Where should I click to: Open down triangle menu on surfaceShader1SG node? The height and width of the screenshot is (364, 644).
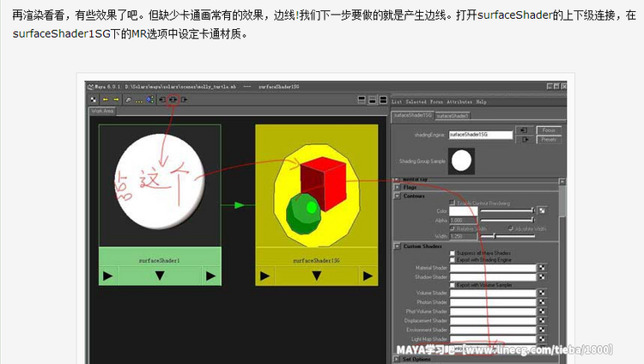[317, 276]
